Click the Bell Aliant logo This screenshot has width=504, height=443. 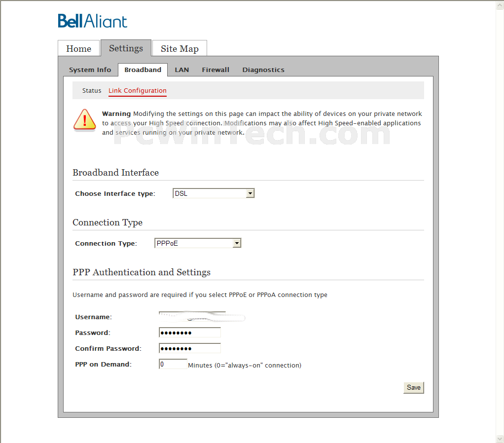[93, 21]
